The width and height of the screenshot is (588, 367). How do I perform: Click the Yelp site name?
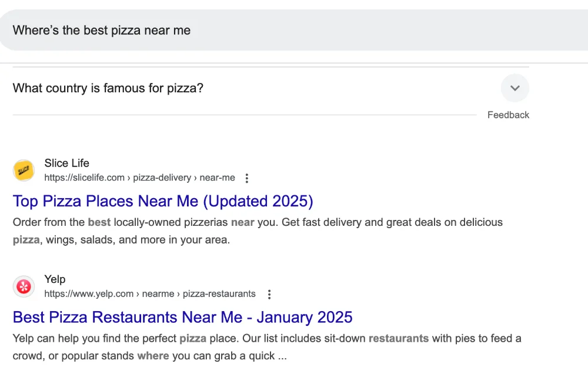coord(55,279)
